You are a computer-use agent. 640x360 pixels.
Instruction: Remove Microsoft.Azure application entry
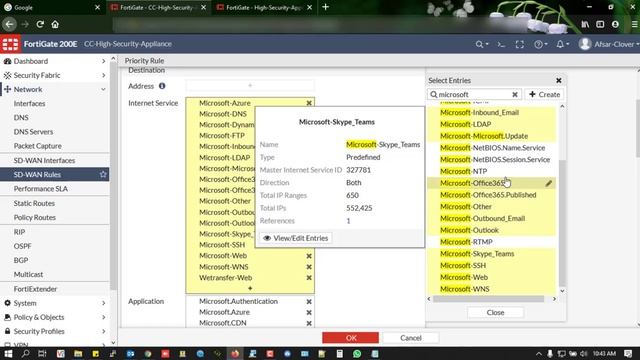point(309,312)
